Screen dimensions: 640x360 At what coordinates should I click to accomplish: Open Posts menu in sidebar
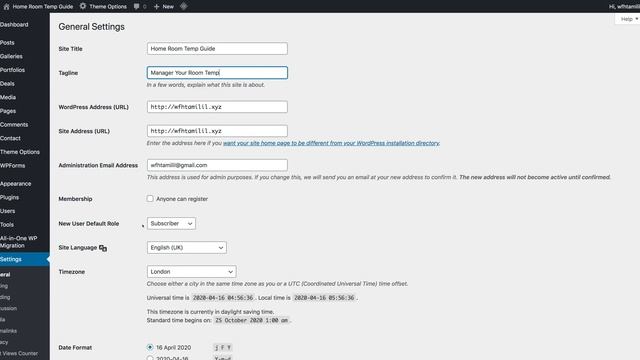coord(7,42)
